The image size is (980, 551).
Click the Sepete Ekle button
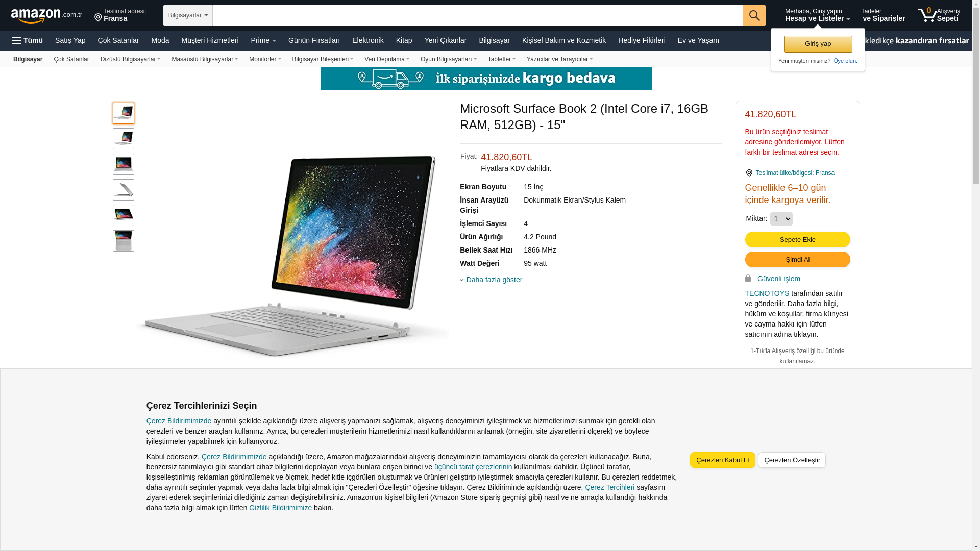(798, 240)
